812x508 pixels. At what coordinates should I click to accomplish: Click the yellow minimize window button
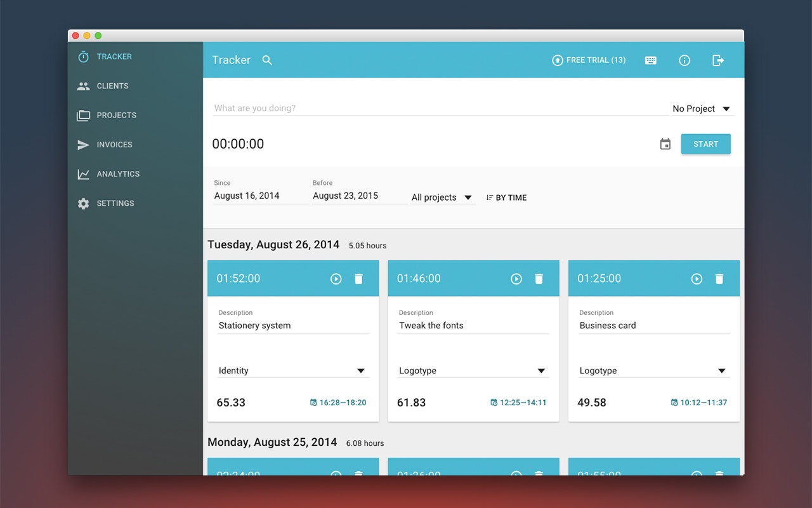[x=87, y=36]
